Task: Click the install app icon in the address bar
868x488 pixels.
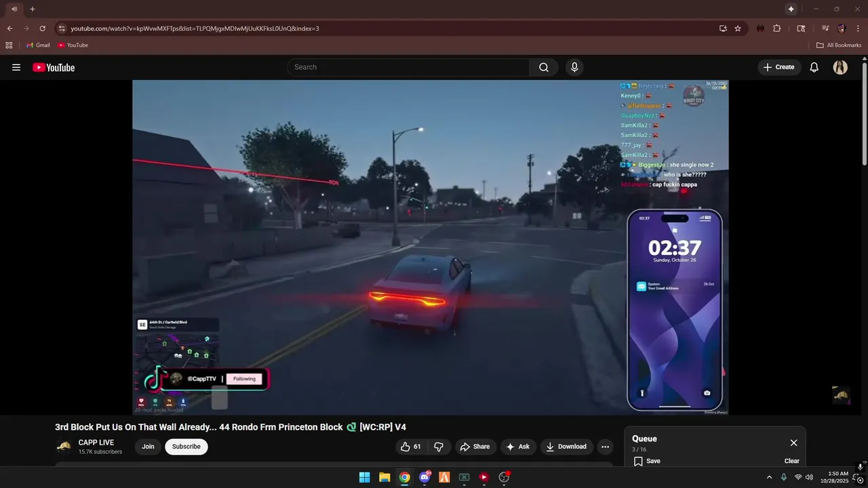Action: click(x=723, y=28)
